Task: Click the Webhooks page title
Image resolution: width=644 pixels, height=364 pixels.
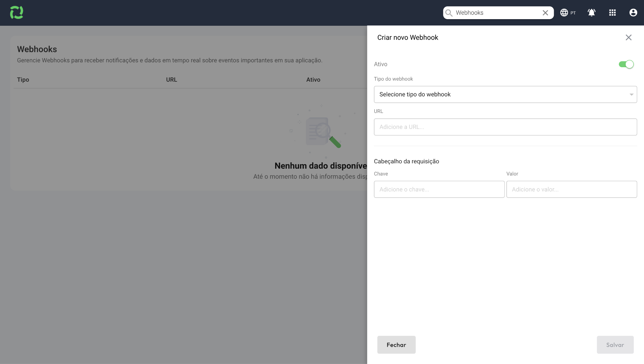Action: [37, 49]
